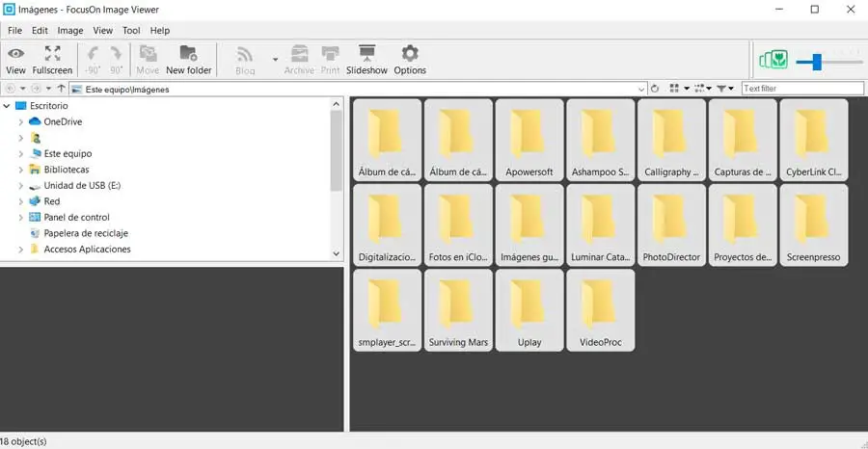Open the filter dropdown arrow

tap(731, 89)
